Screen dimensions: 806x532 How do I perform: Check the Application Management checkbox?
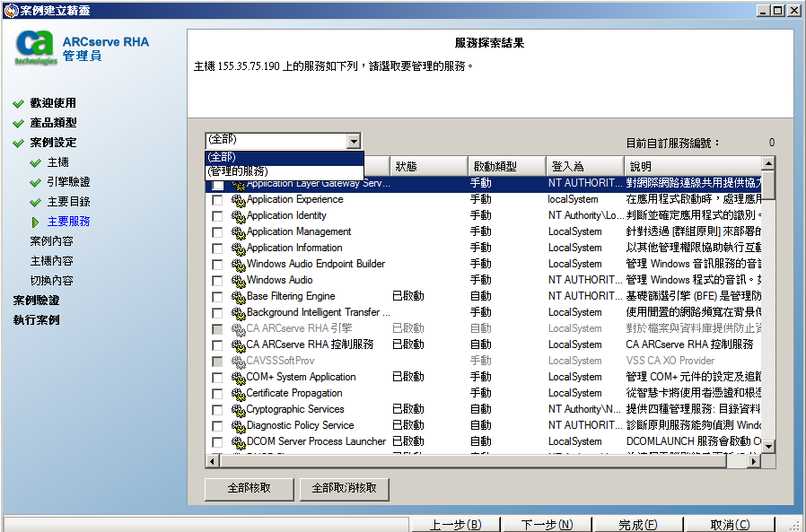217,232
